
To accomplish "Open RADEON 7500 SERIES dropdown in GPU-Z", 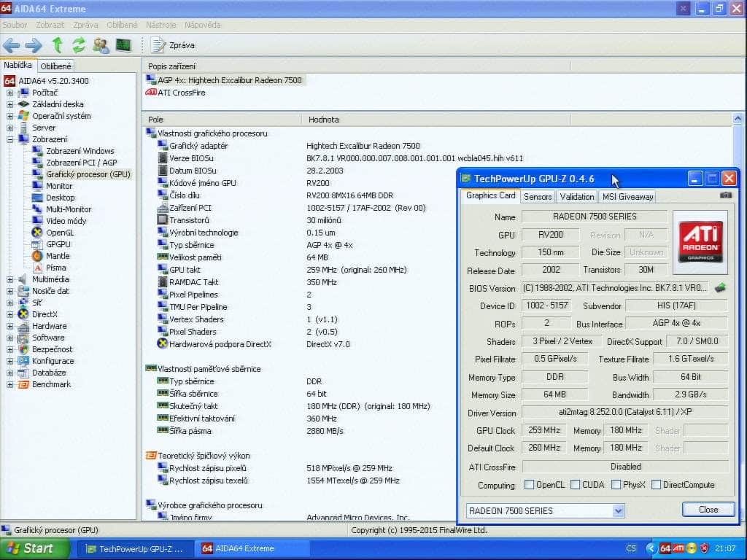I will point(618,511).
